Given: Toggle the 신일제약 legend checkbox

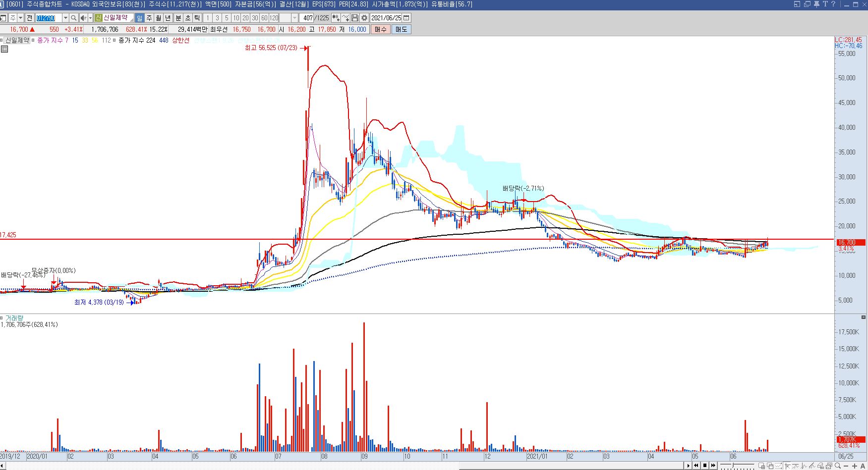Looking at the screenshot, I should (x=2, y=41).
